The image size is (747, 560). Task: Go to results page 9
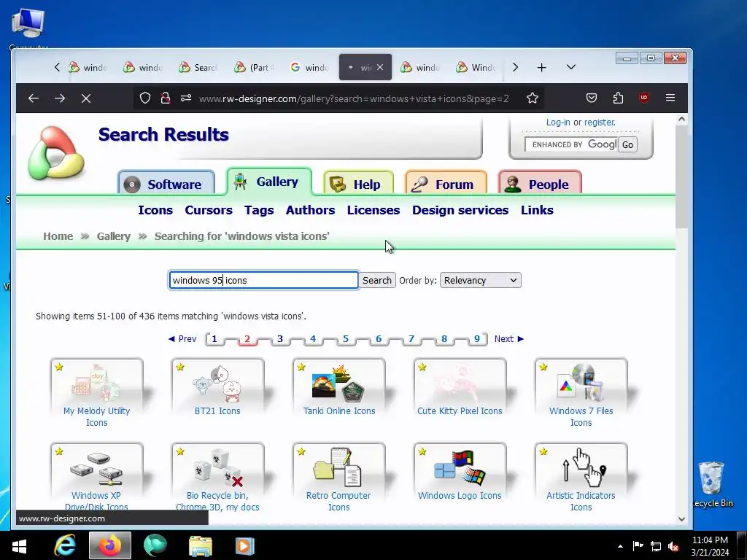tap(477, 338)
